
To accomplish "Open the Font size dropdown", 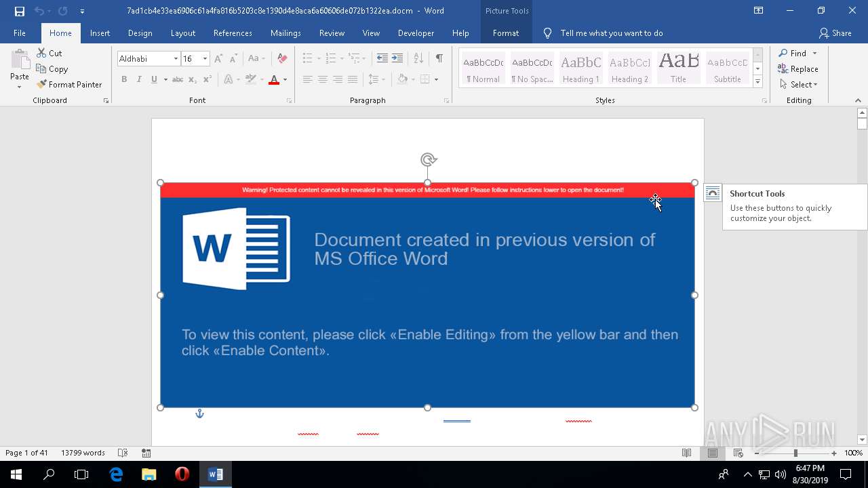I will point(205,59).
